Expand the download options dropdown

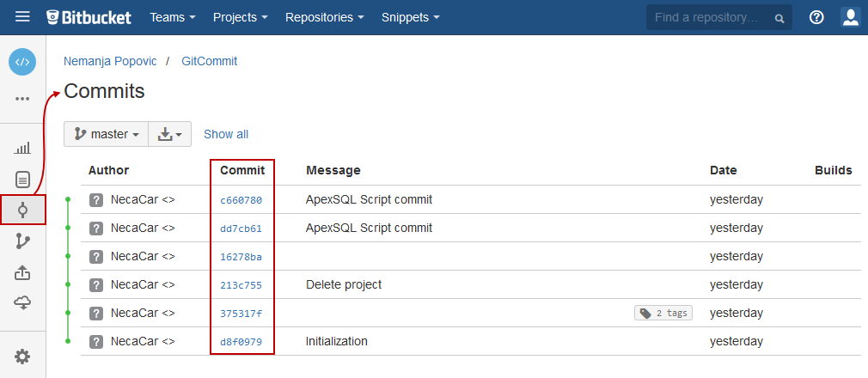click(169, 134)
